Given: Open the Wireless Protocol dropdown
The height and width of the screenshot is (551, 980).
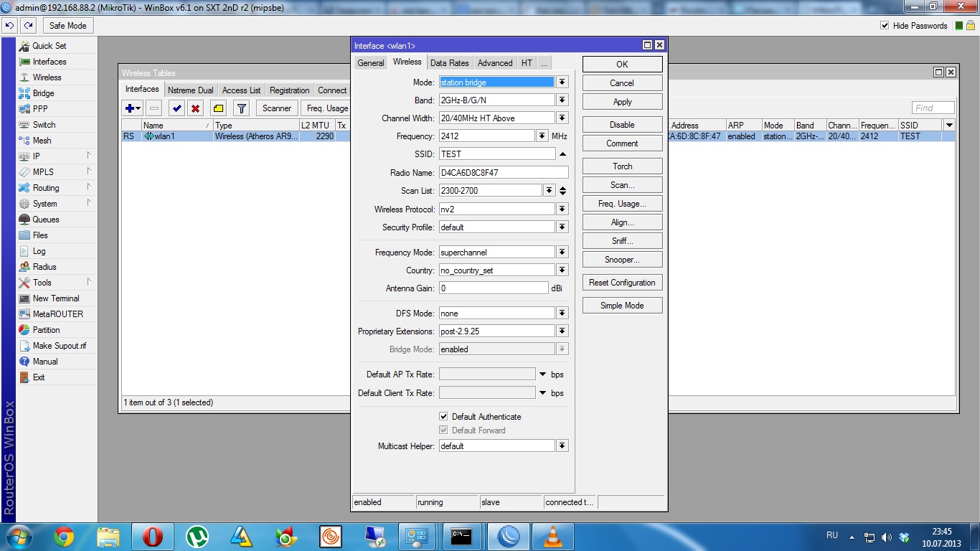Looking at the screenshot, I should tap(562, 209).
